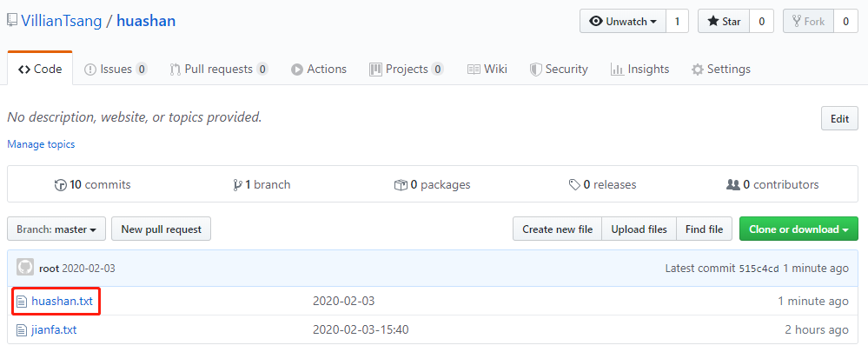
Task: Open the huashan.txt commit message 2020-02-03
Action: (x=344, y=301)
